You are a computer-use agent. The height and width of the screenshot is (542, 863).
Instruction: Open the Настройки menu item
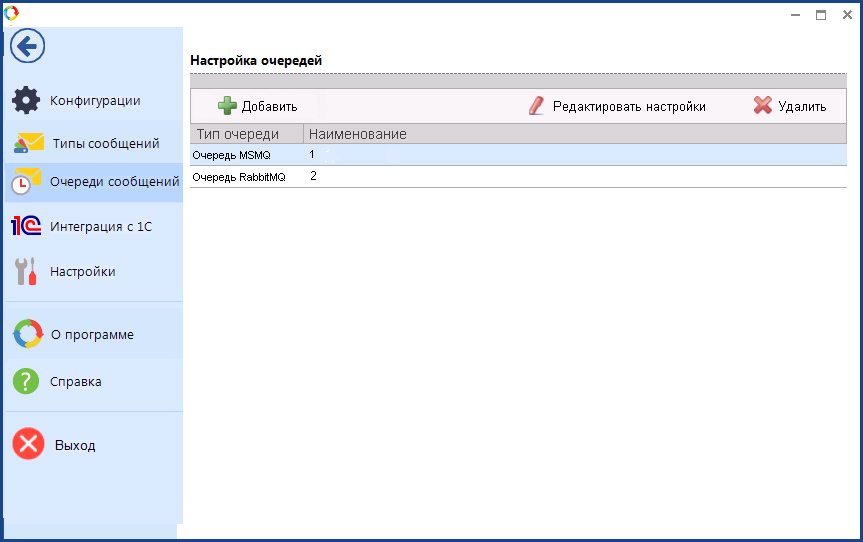pos(83,272)
